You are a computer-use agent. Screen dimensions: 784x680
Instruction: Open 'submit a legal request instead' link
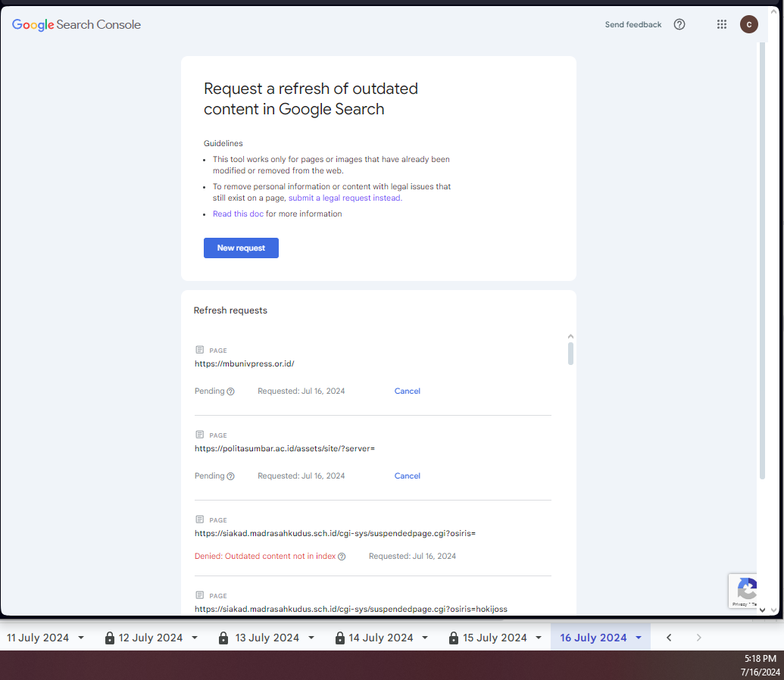tap(345, 198)
